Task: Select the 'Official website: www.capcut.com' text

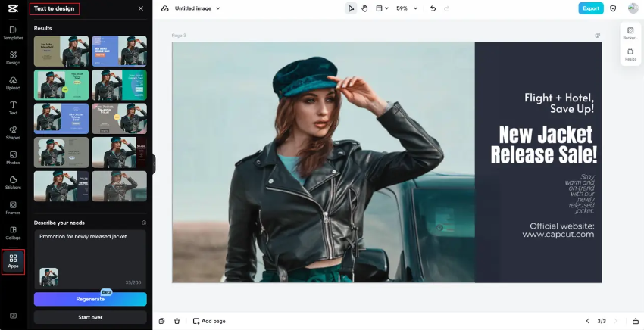Action: pyautogui.click(x=558, y=230)
